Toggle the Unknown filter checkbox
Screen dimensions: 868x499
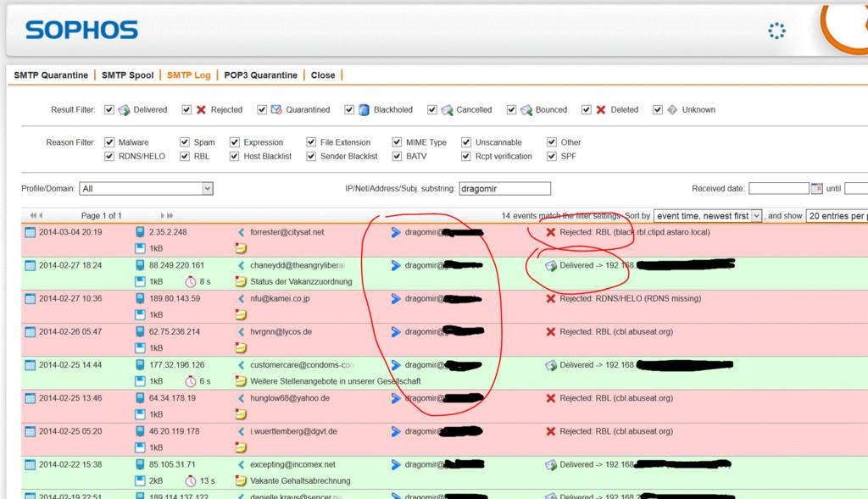[658, 109]
